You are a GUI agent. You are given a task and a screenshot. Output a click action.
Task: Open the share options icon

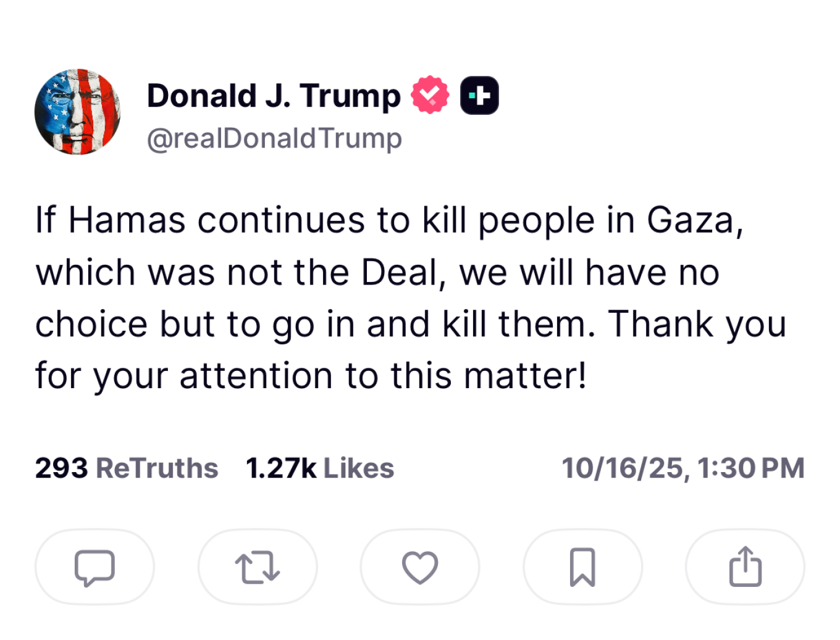(745, 567)
